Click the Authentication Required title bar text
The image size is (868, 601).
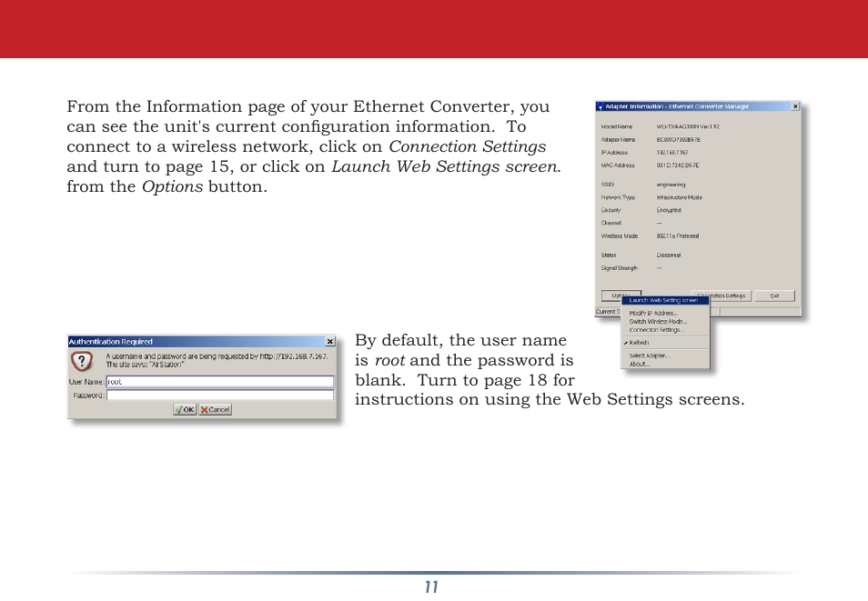(x=111, y=342)
